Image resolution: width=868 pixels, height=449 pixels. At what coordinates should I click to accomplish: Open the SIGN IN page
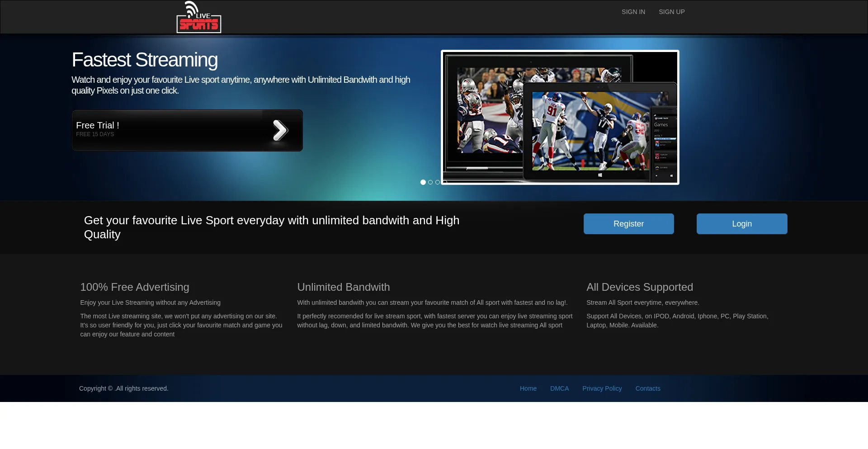click(633, 12)
